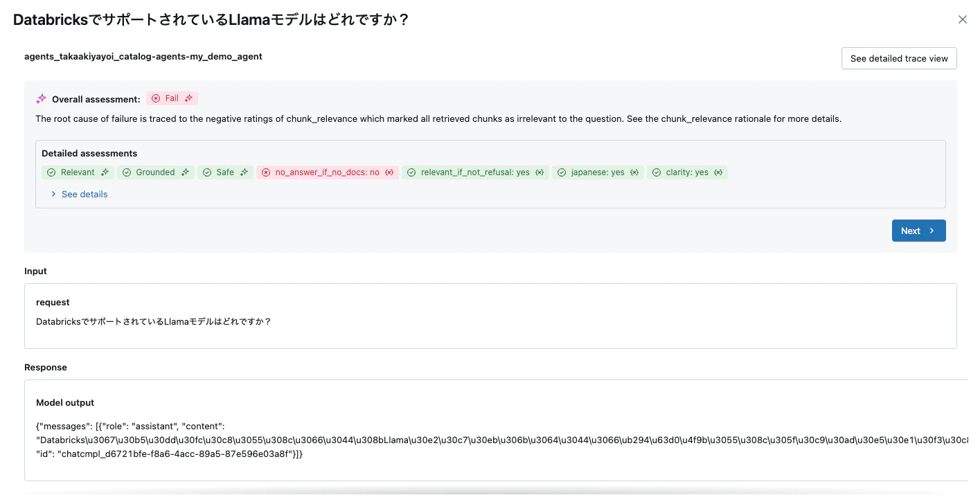Viewport: 980px width, 502px height.
Task: Expand See details under assessments
Action: tap(84, 194)
